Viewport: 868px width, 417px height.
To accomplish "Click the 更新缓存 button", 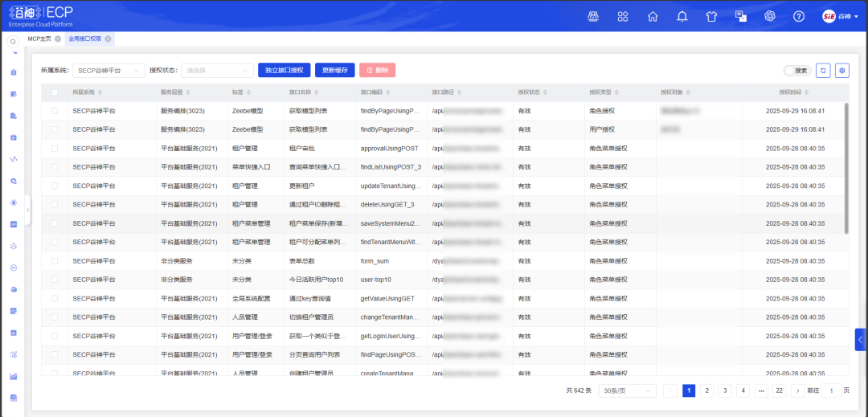I will pyautogui.click(x=334, y=71).
